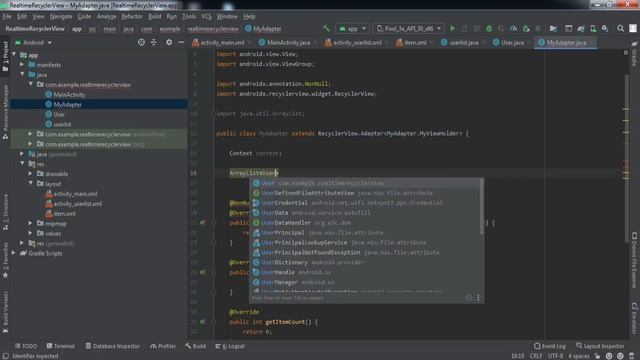Open the Window menu
Image resolution: width=640 pixels, height=360 pixels.
pos(227,16)
